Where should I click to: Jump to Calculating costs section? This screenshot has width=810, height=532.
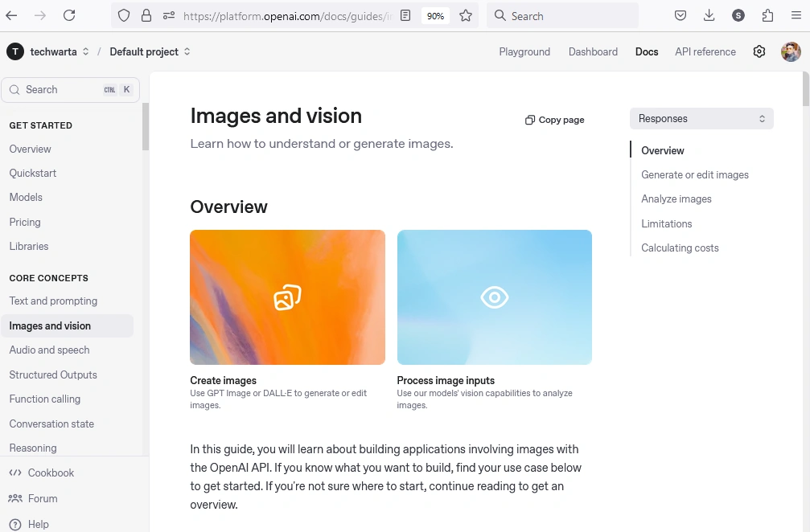[x=680, y=248]
